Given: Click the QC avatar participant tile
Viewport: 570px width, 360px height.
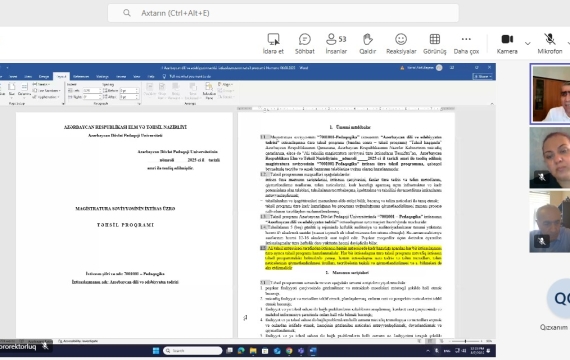Looking at the screenshot, I should pos(559,299).
